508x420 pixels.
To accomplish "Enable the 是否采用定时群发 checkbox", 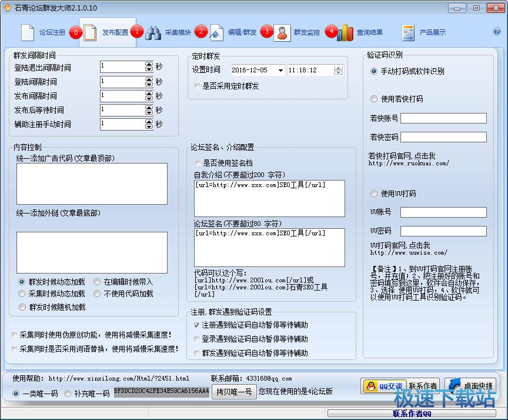I will (x=198, y=86).
